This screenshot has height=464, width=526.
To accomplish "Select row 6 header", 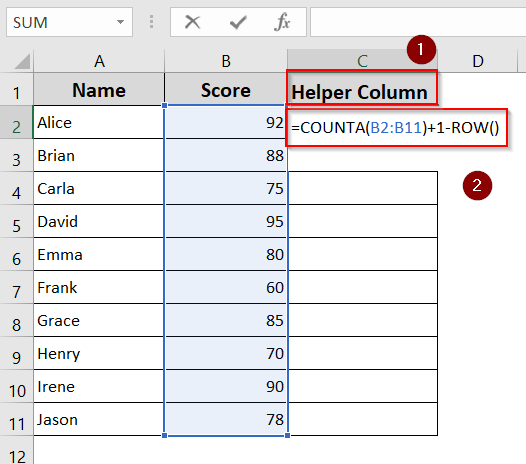I will (16, 254).
